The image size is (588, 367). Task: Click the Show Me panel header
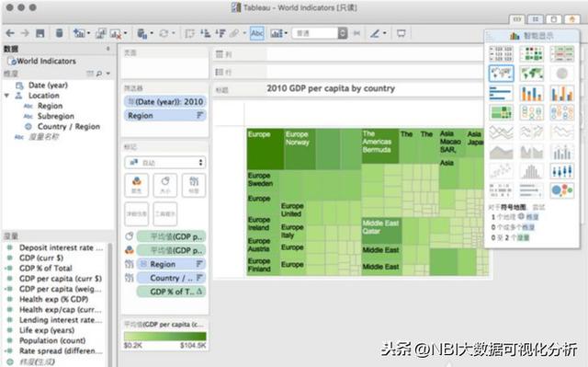[531, 36]
